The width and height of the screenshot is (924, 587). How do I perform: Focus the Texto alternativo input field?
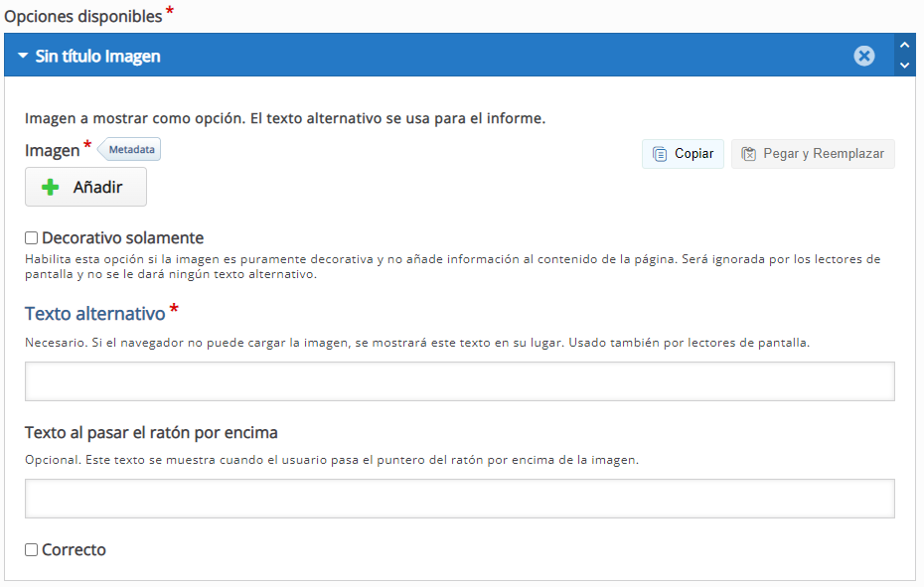point(459,381)
